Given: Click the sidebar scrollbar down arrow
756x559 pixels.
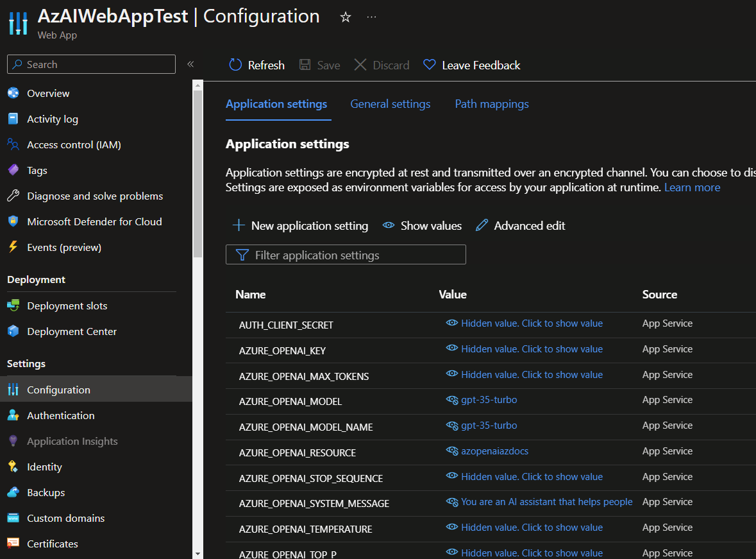Looking at the screenshot, I should coord(197,554).
